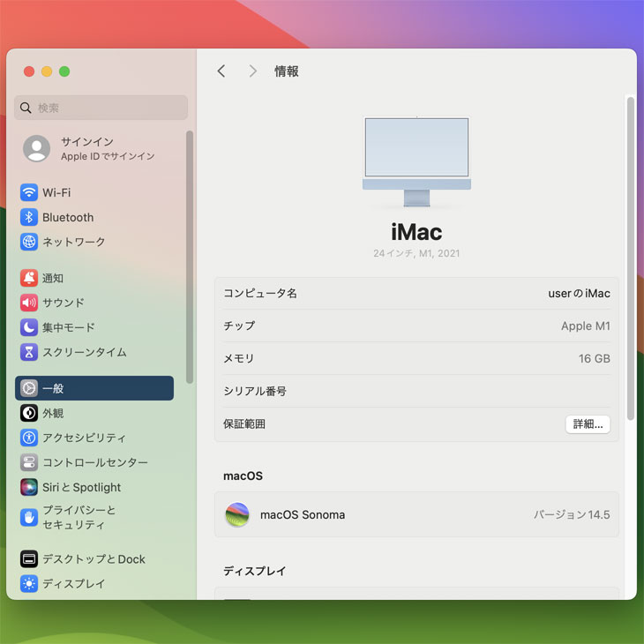Select the ネットワーク globe icon
The height and width of the screenshot is (644, 644).
tap(29, 242)
